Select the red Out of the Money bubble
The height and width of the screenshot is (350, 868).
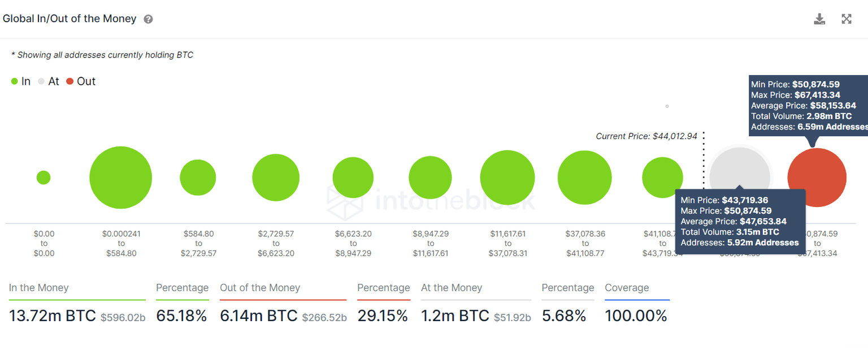[817, 178]
